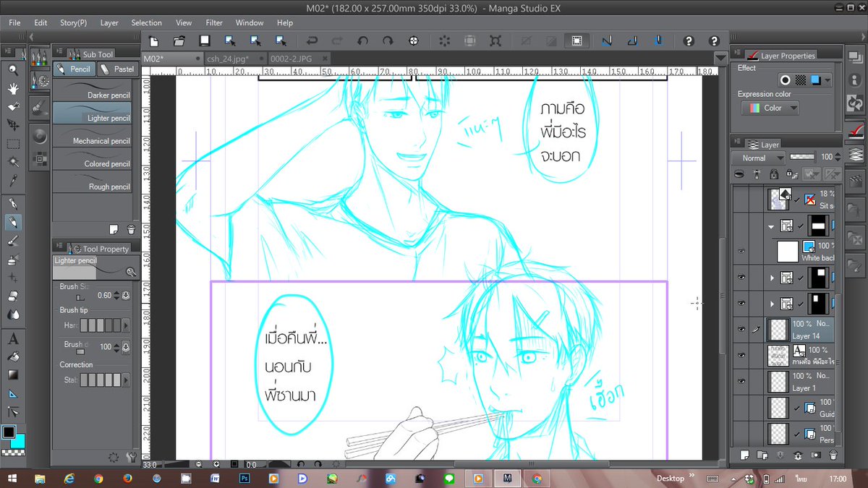Choose Mechanical pencil sub tool

[x=92, y=137]
